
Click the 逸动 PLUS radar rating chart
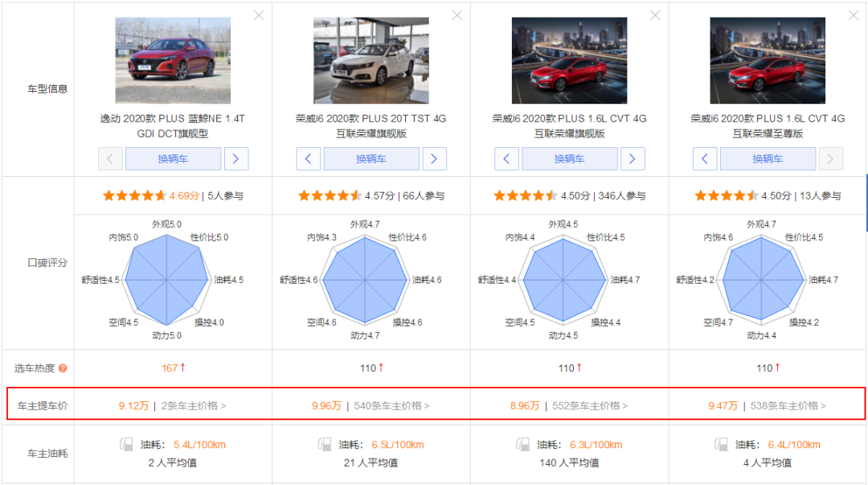(x=167, y=279)
